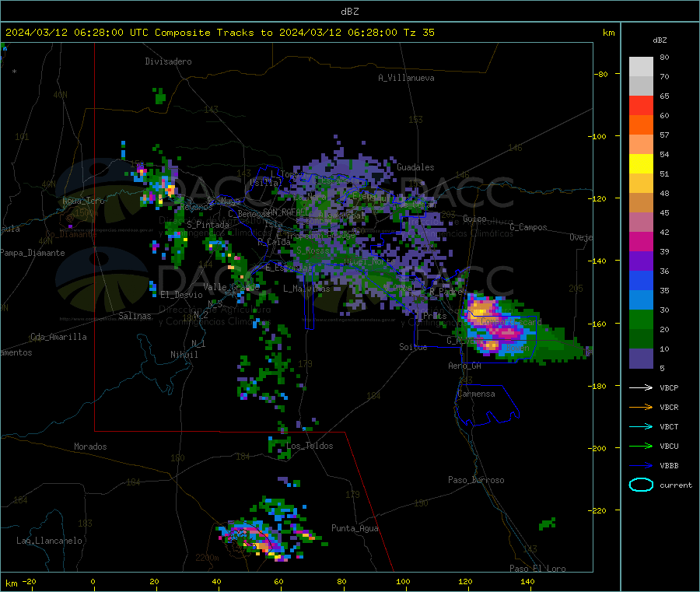This screenshot has height=592, width=700.
Task: Click the 'El_Desvio' map label
Action: pos(182,295)
